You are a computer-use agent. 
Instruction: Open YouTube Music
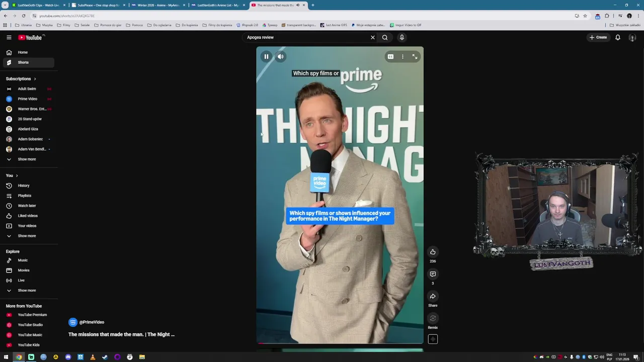[29, 335]
